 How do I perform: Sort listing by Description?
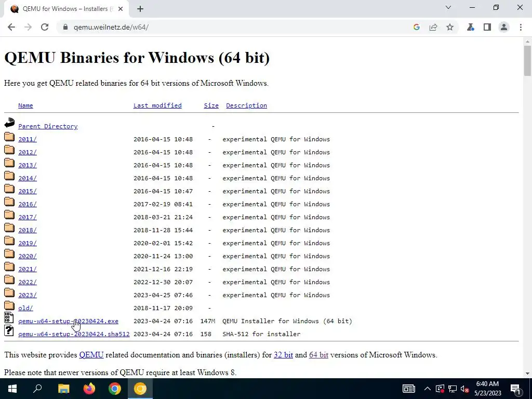click(x=246, y=105)
